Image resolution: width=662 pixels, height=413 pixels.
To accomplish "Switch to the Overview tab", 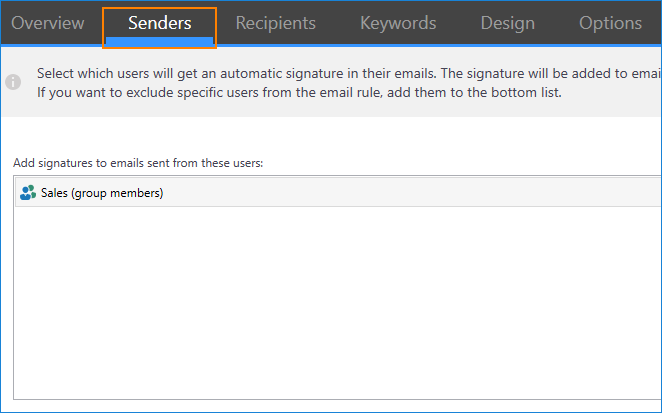I will (x=48, y=23).
